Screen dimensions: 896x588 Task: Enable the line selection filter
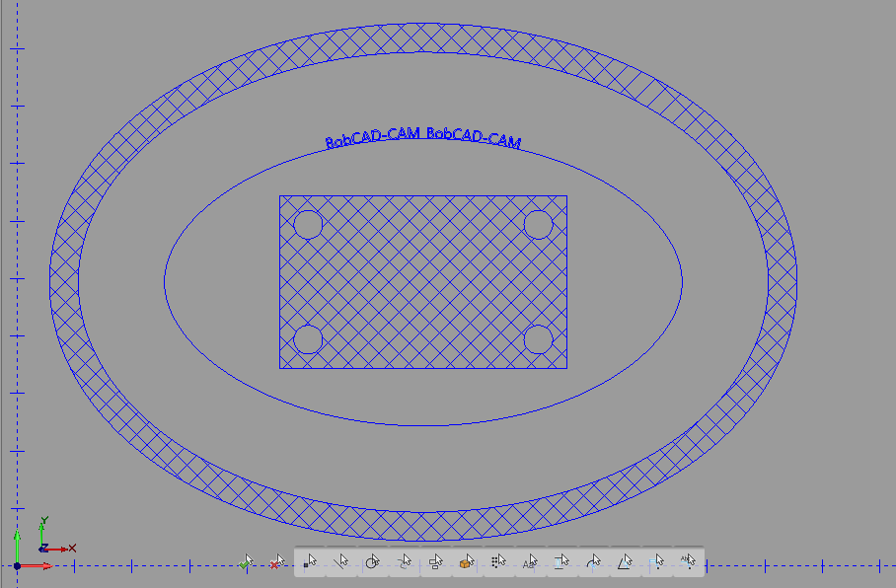341,561
